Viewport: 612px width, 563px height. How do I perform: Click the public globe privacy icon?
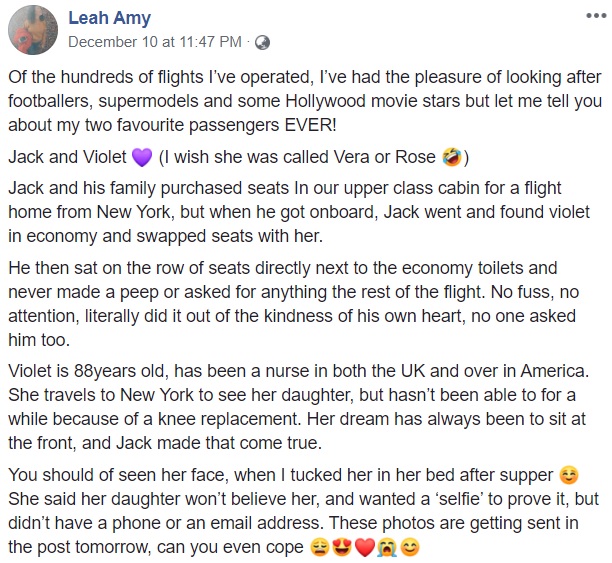263,42
